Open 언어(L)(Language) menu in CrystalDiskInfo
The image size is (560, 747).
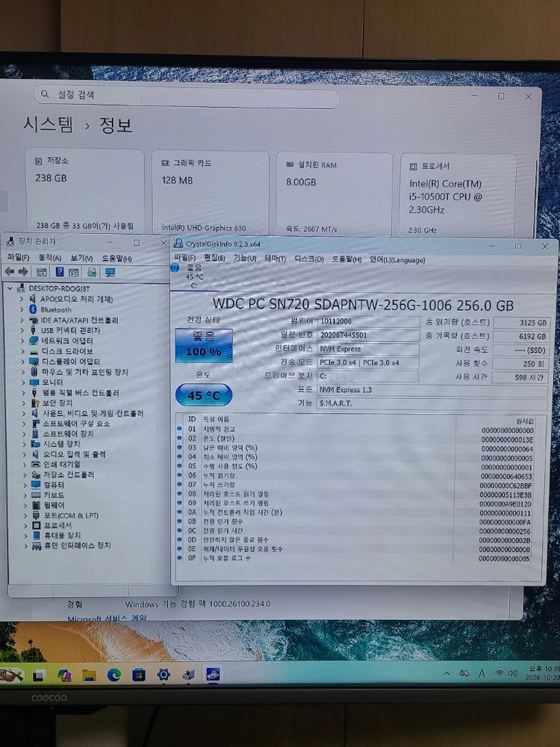pos(397,260)
